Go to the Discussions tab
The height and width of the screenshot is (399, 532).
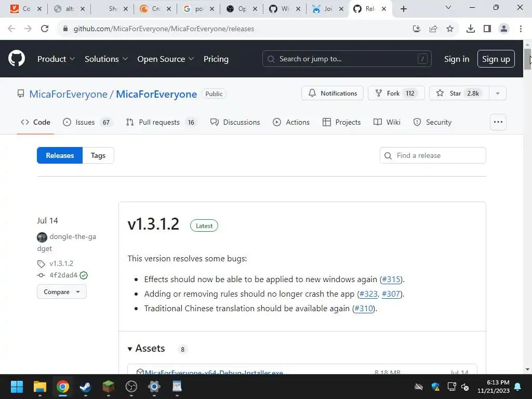coord(235,122)
